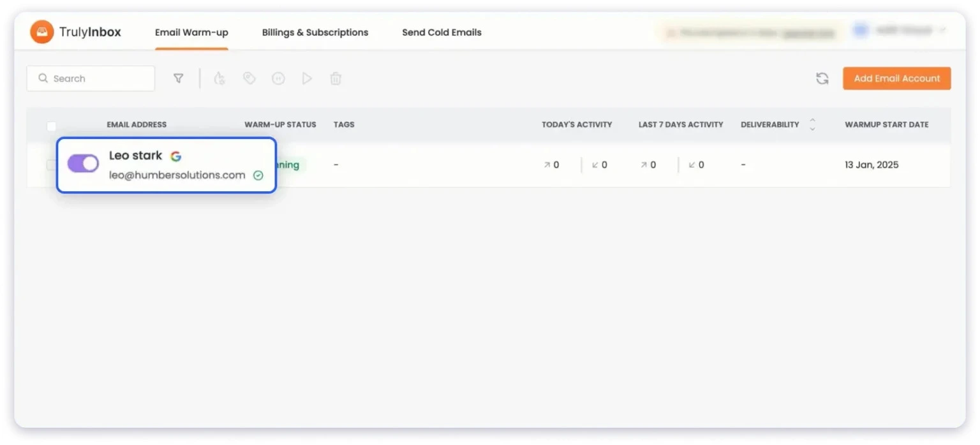Open the filter options icon

[179, 78]
